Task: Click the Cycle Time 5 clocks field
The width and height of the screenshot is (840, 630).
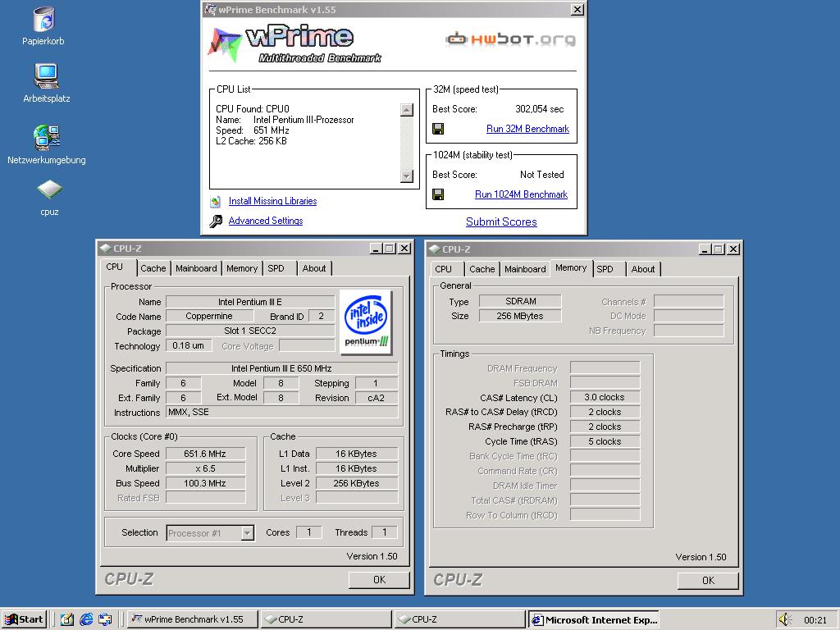Action: point(605,441)
